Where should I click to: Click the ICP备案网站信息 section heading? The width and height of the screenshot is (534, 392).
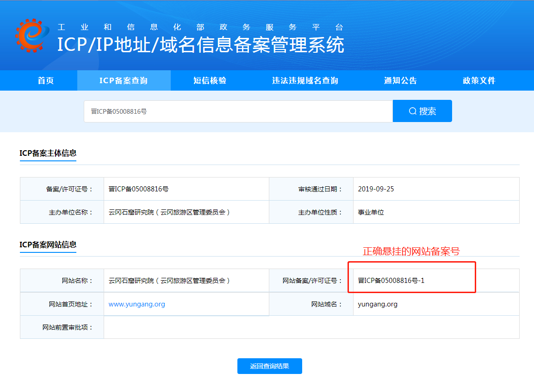pos(48,245)
